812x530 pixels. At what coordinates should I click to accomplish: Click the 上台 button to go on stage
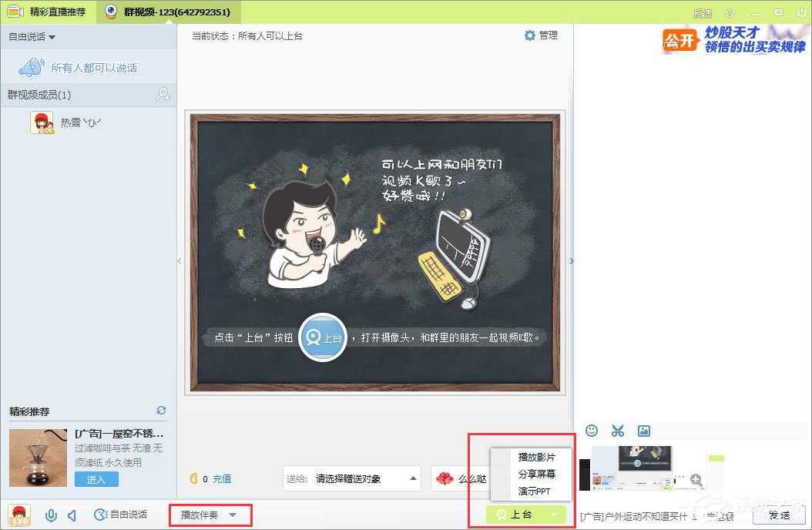pos(518,515)
